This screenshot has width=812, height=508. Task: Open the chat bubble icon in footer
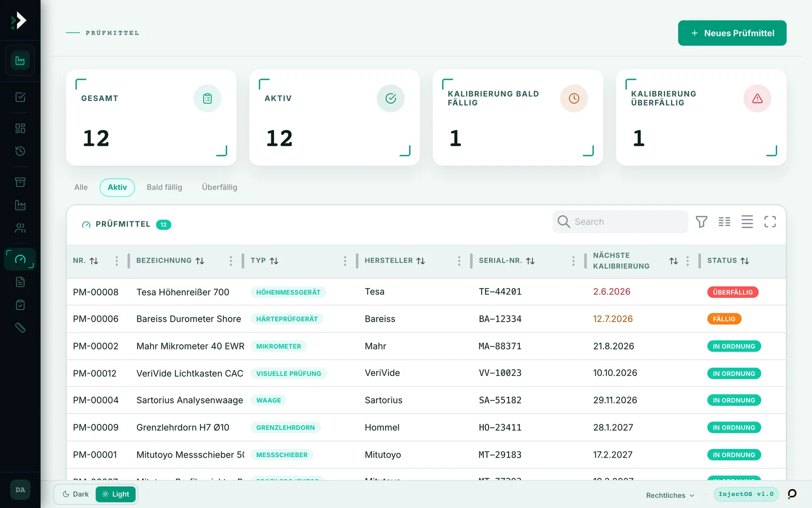(792, 494)
